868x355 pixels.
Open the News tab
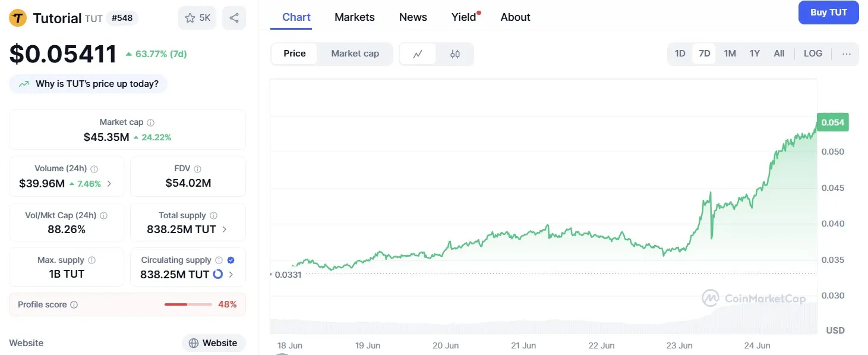(x=413, y=17)
